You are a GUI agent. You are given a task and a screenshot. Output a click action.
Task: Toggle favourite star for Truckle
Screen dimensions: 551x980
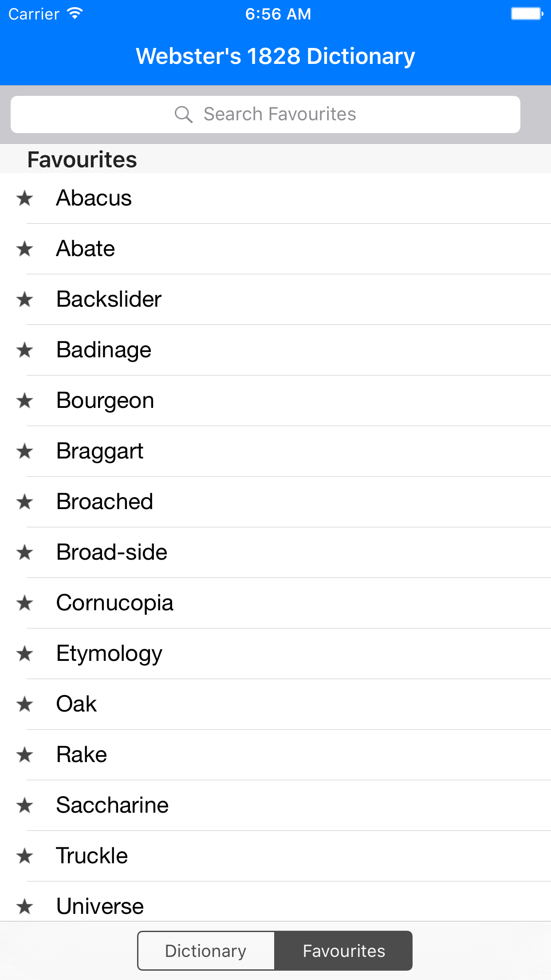pos(26,857)
